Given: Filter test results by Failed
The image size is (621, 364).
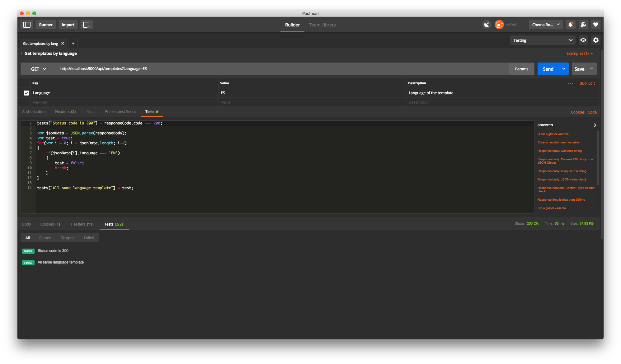Looking at the screenshot, I should pyautogui.click(x=89, y=238).
